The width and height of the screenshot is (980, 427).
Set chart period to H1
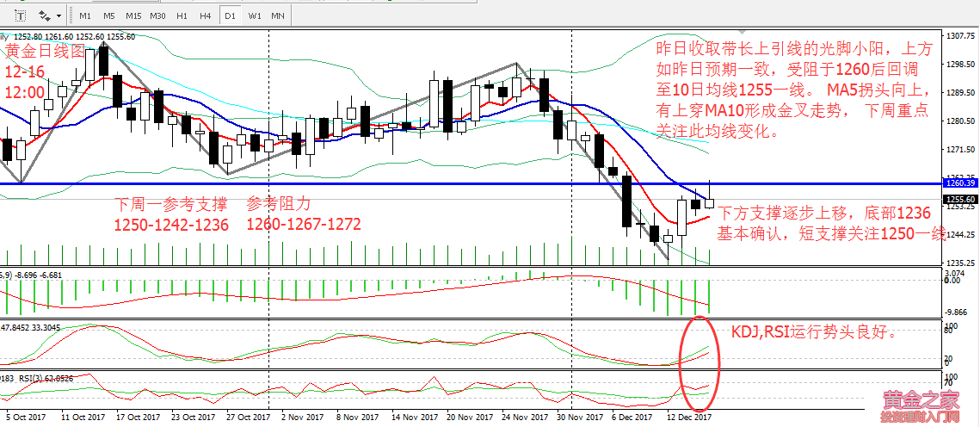pos(182,15)
